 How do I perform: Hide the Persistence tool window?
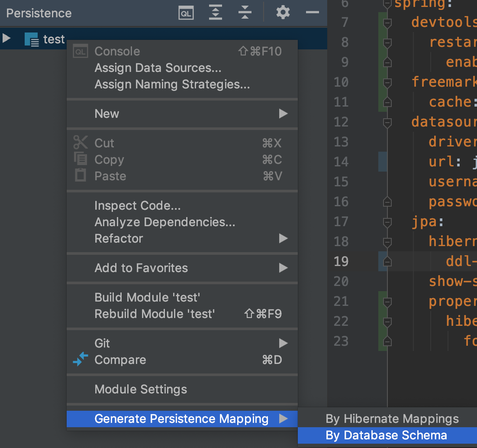tap(312, 13)
